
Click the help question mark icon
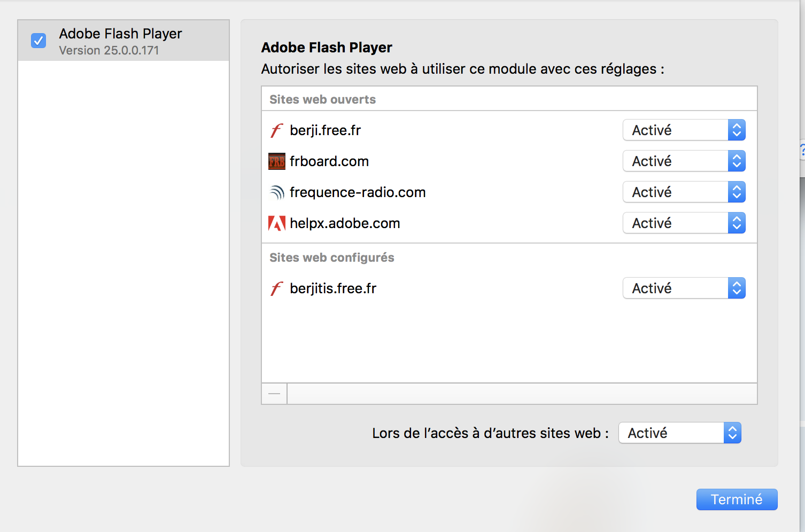tap(802, 151)
